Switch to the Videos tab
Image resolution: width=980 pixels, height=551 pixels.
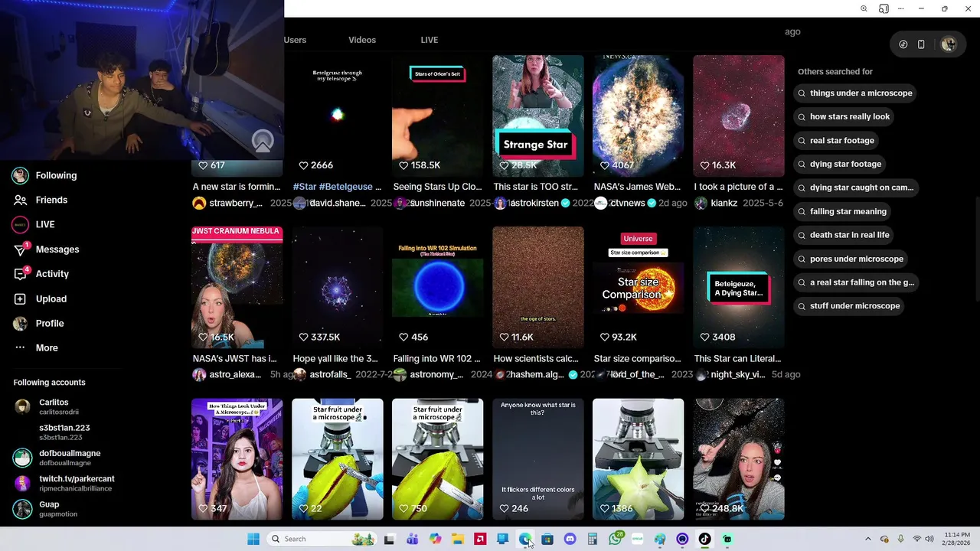[x=362, y=40]
